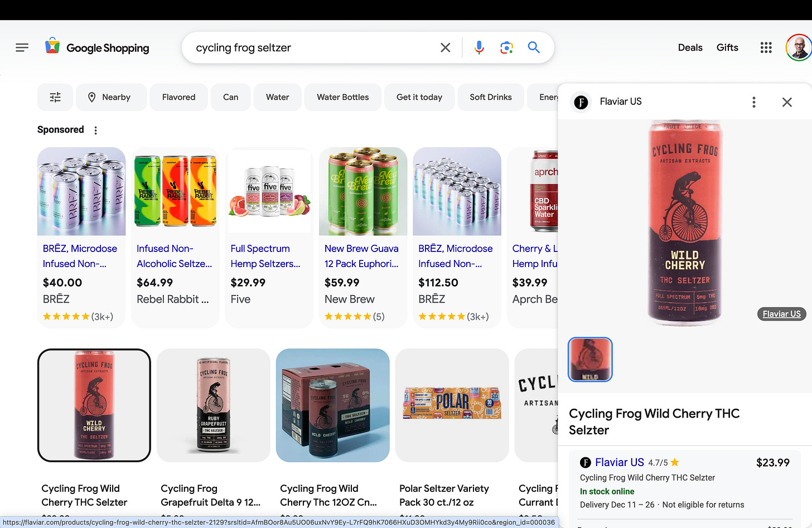Image resolution: width=812 pixels, height=528 pixels.
Task: Click Flaviar US image attribution label
Action: tap(781, 314)
